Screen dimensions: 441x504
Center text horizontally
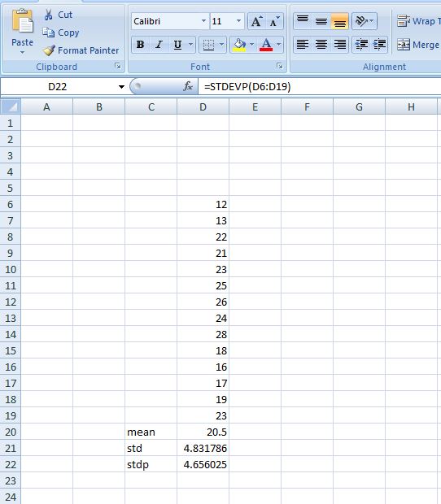(x=321, y=45)
